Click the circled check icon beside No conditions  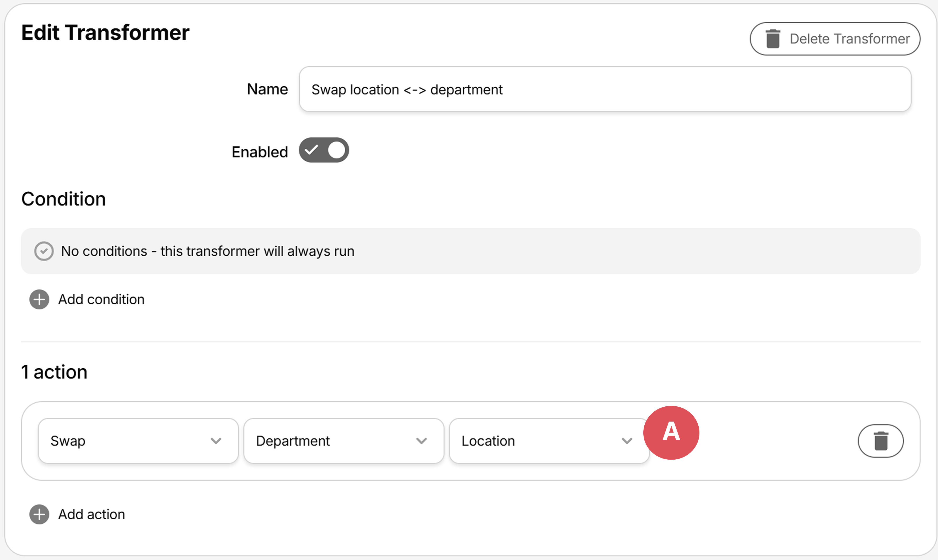(x=44, y=251)
